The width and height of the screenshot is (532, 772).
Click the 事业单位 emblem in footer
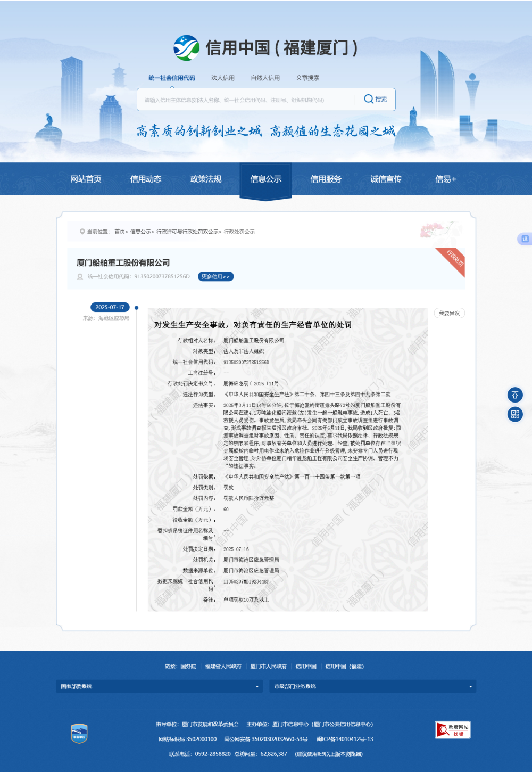(x=79, y=733)
